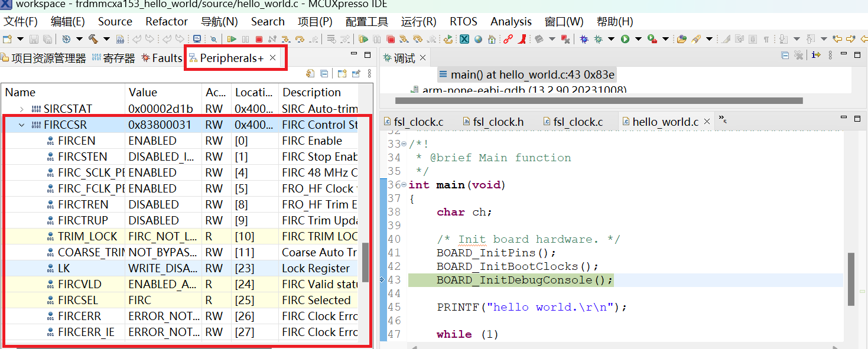Image resolution: width=868 pixels, height=349 pixels.
Task: Suspend the running debug session
Action: pyautogui.click(x=245, y=38)
